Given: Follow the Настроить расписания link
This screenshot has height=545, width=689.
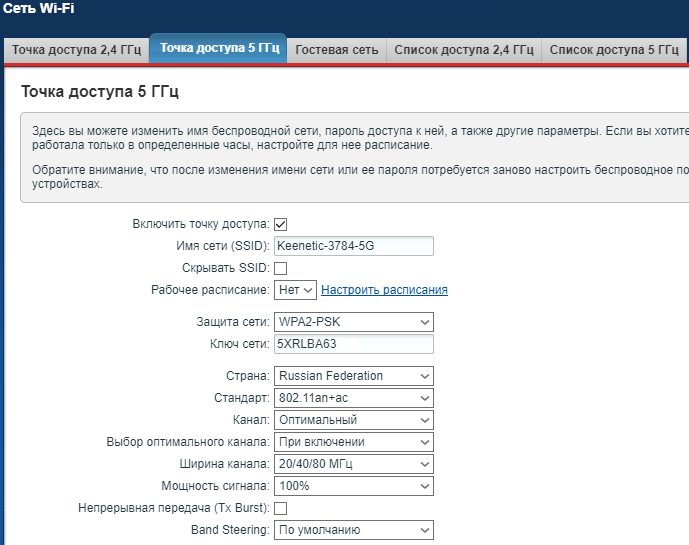Looking at the screenshot, I should click(x=384, y=290).
